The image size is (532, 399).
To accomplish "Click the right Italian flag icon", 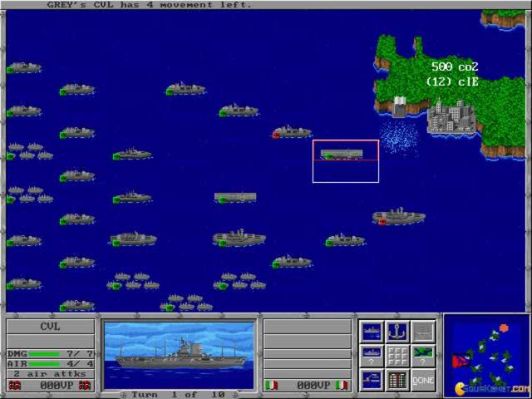I will click(342, 386).
